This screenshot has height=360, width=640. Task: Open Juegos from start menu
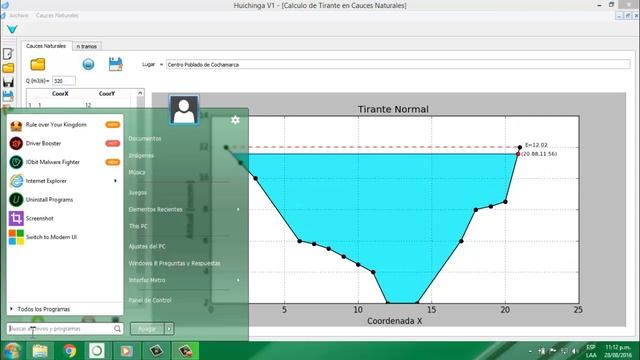pos(138,192)
